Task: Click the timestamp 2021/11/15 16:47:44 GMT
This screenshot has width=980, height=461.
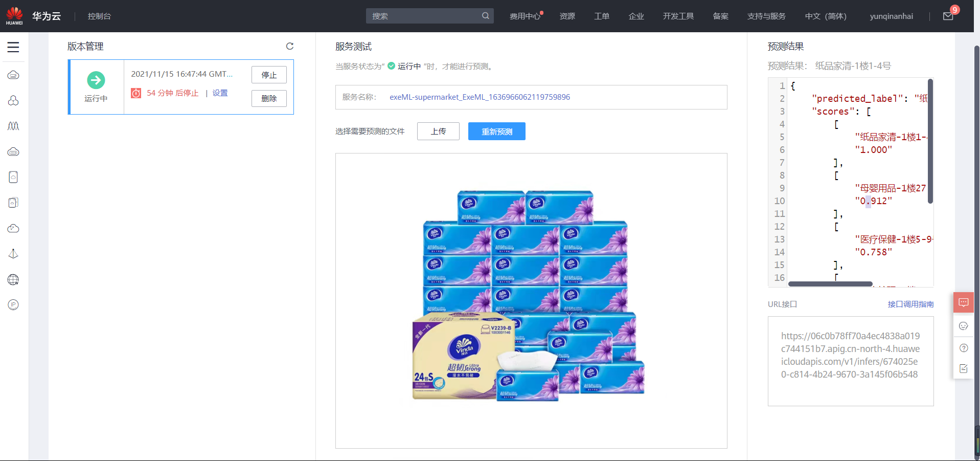Action: (x=182, y=74)
